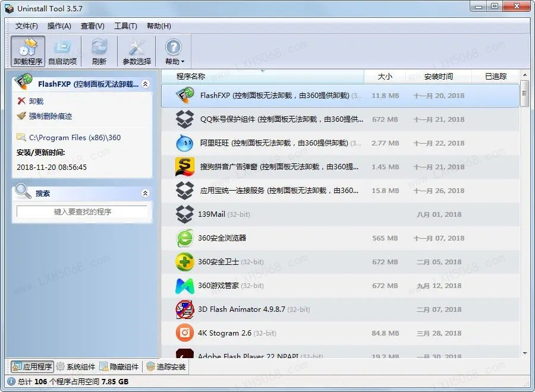Viewport: 535px width, 392px height.
Task: Click the 360安全卫士 shield icon
Action: 185,262
